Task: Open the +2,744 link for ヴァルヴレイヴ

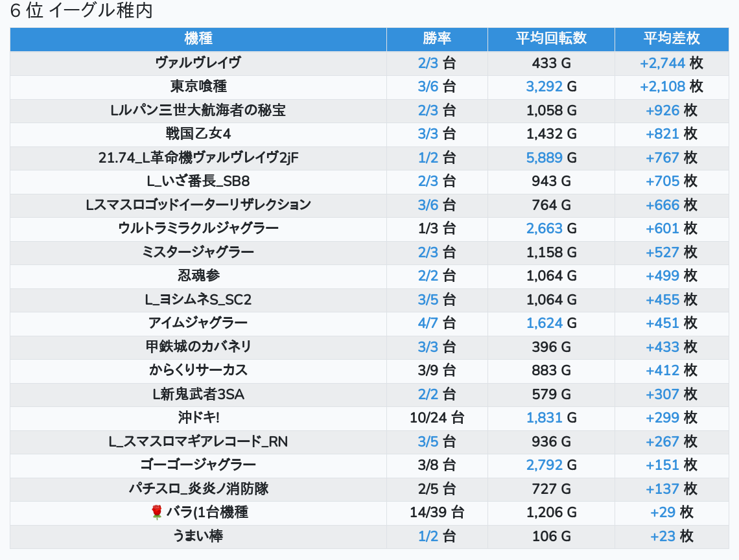Action: tap(662, 63)
